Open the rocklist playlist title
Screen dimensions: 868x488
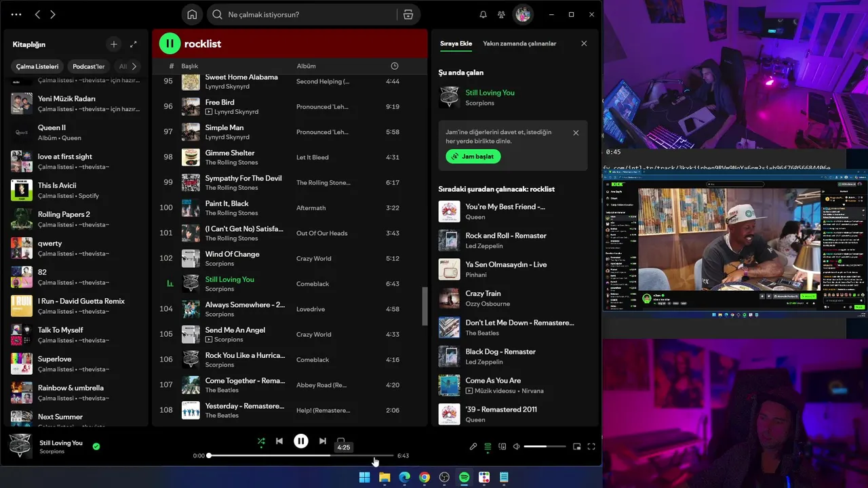(203, 43)
